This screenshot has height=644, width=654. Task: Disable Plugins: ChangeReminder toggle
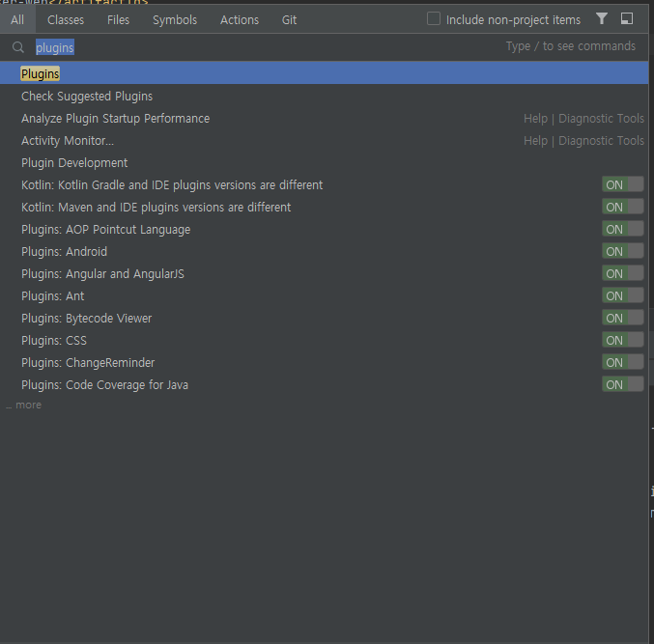coord(622,362)
